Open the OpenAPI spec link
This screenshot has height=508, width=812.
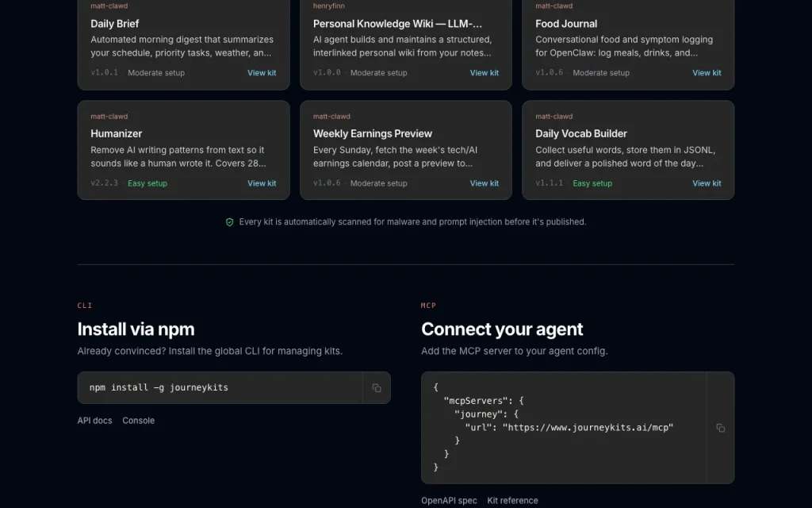coord(449,500)
